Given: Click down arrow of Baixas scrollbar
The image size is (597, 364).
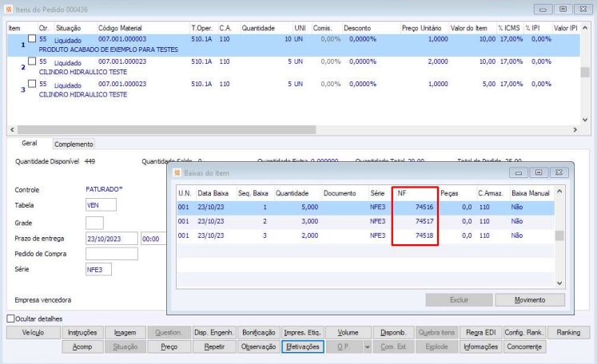Looking at the screenshot, I should [559, 283].
